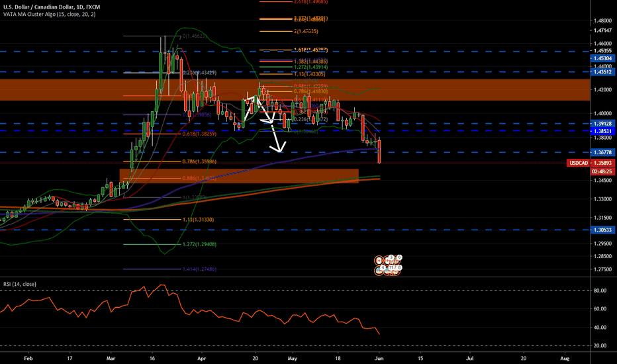Click the Feb label on the time axis
This screenshot has width=617, height=364.
[28, 359]
